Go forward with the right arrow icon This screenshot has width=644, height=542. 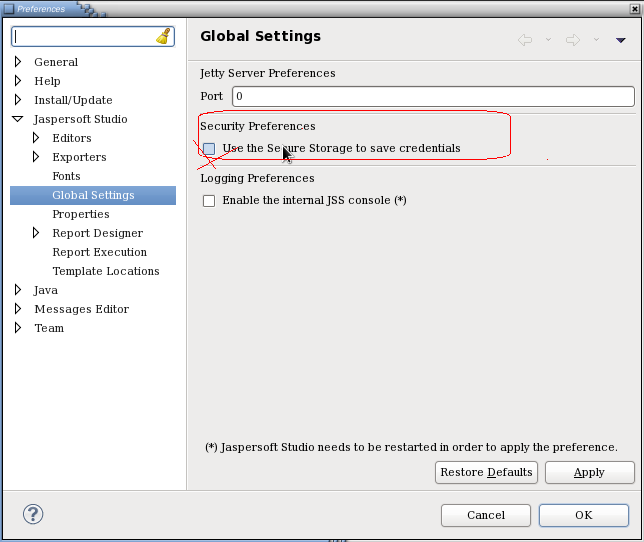coord(573,40)
